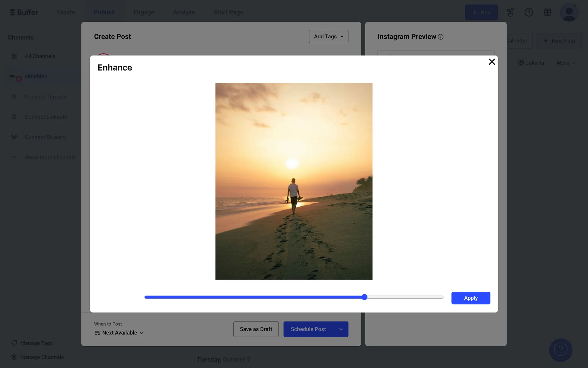Select the All Channels sidebar item
The width and height of the screenshot is (588, 368).
[x=40, y=56]
